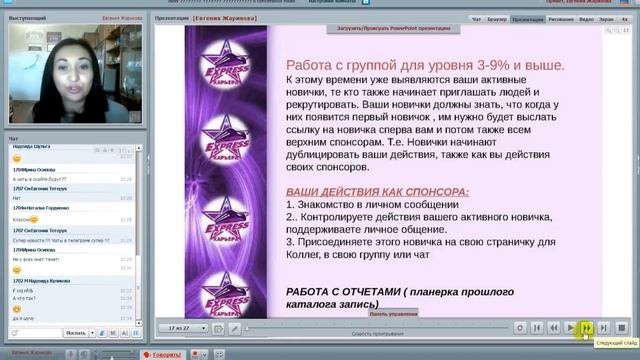Image resolution: width=640 pixels, height=360 pixels.
Task: Click the slide notes icon
Action: coord(218,328)
